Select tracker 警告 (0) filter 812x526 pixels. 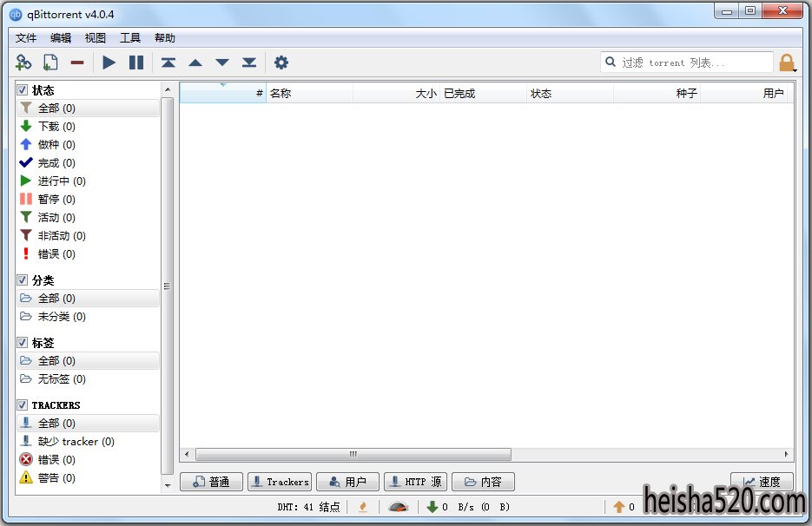(x=88, y=478)
